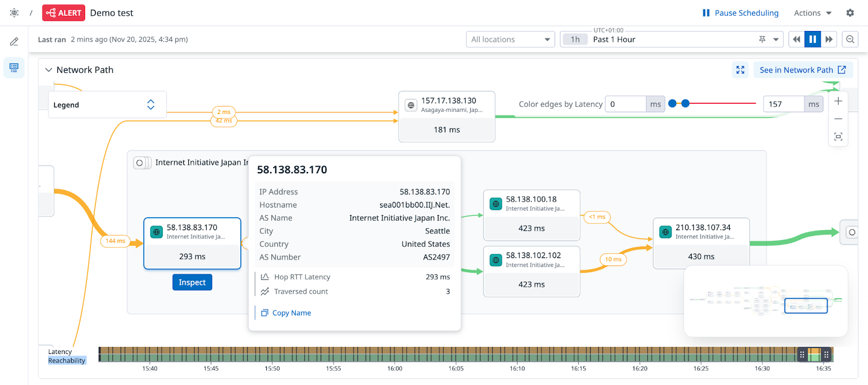
Task: Pause the live time playback
Action: [x=812, y=40]
